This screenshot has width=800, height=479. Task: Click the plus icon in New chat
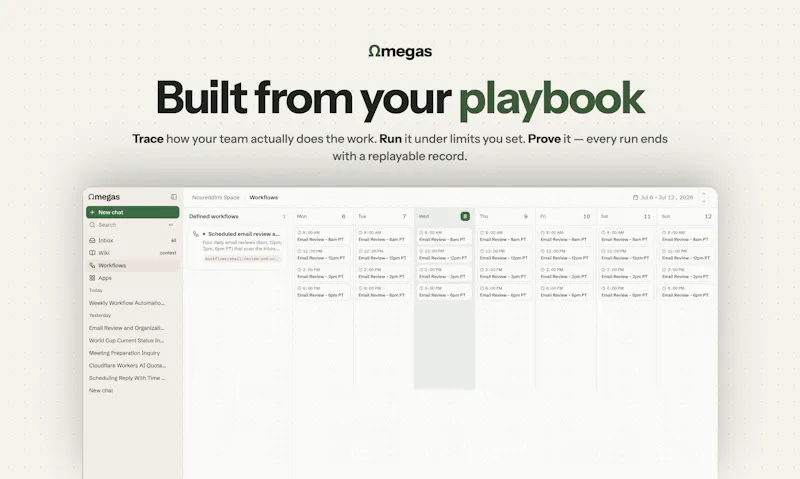[x=92, y=212]
